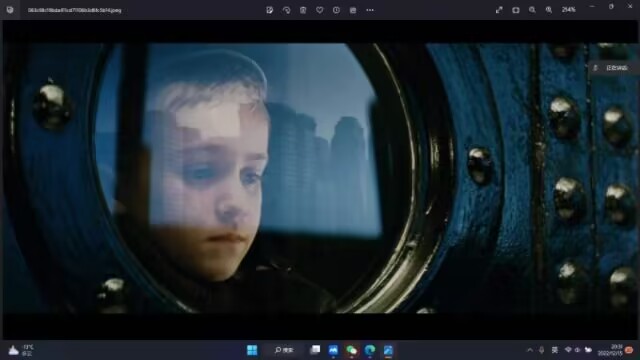Open Microsoft Edge from the taskbar
Screen dimensions: 640x360
(370, 350)
